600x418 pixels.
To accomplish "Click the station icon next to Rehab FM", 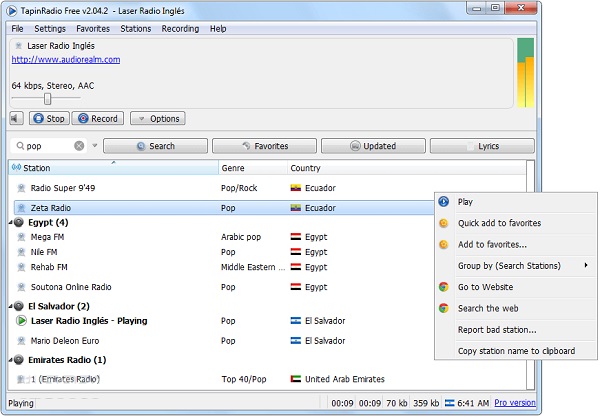I will pyautogui.click(x=21, y=267).
